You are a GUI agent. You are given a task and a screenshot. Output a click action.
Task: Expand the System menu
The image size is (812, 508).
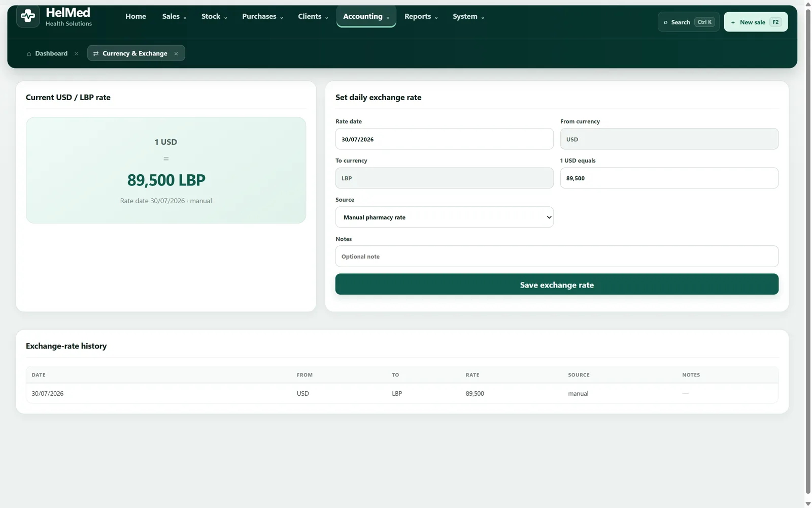(x=468, y=16)
